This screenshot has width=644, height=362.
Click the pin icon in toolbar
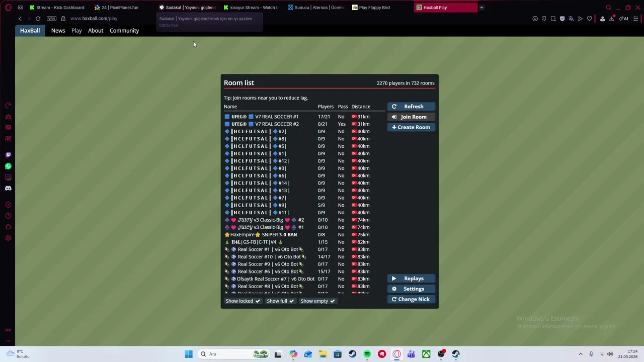(x=544, y=19)
